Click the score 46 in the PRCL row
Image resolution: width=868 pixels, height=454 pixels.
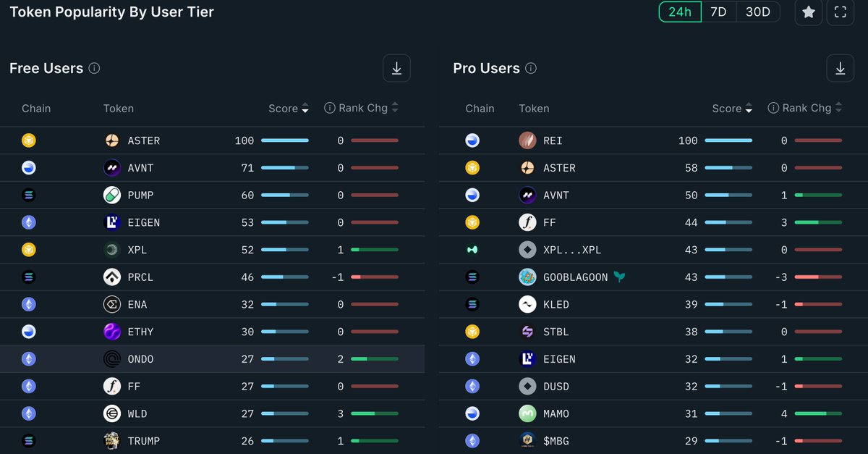tap(247, 277)
